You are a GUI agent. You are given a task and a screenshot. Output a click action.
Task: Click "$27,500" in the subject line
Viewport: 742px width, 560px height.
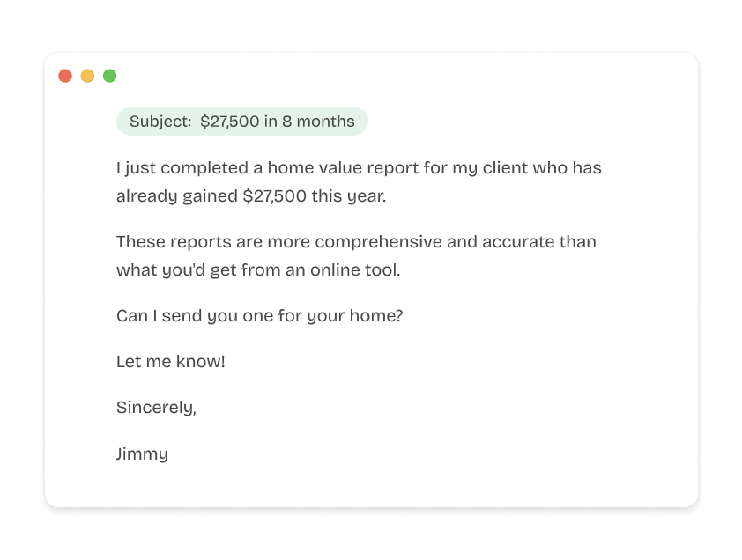point(229,122)
